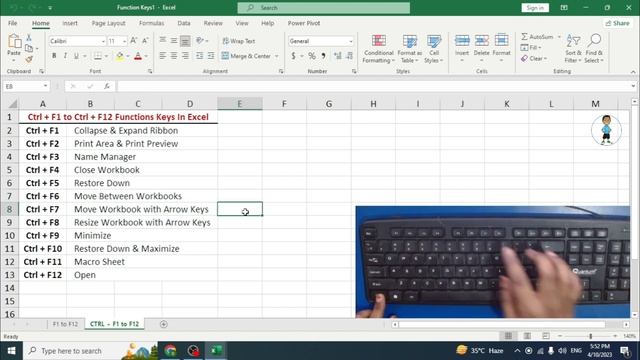
Task: Add a new sheet with plus icon
Action: [164, 324]
